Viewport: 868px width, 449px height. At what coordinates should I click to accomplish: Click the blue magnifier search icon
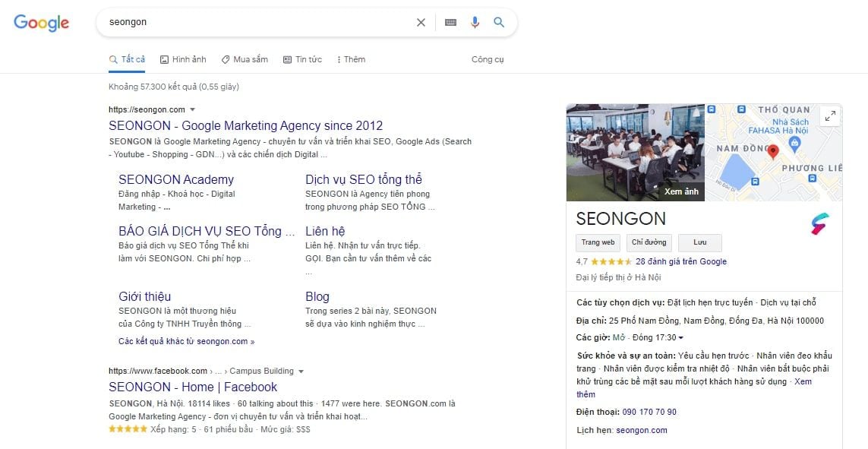point(499,22)
